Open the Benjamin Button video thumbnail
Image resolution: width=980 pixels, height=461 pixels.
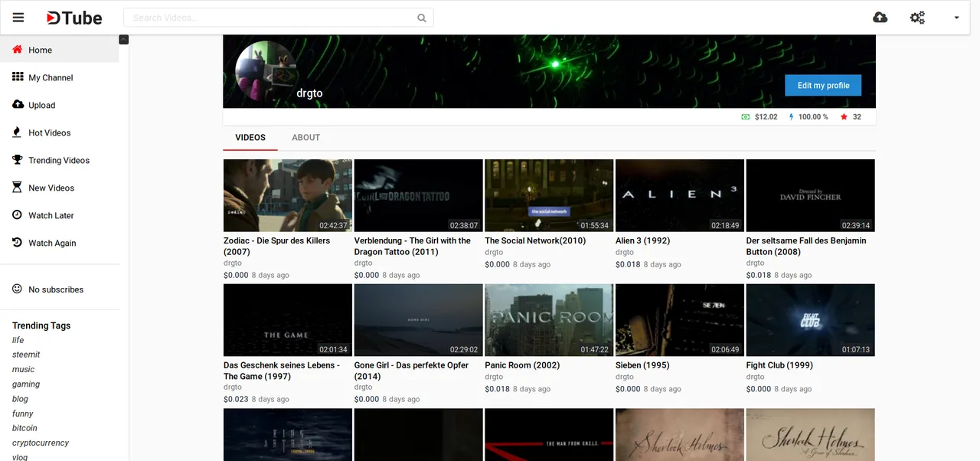(x=811, y=195)
